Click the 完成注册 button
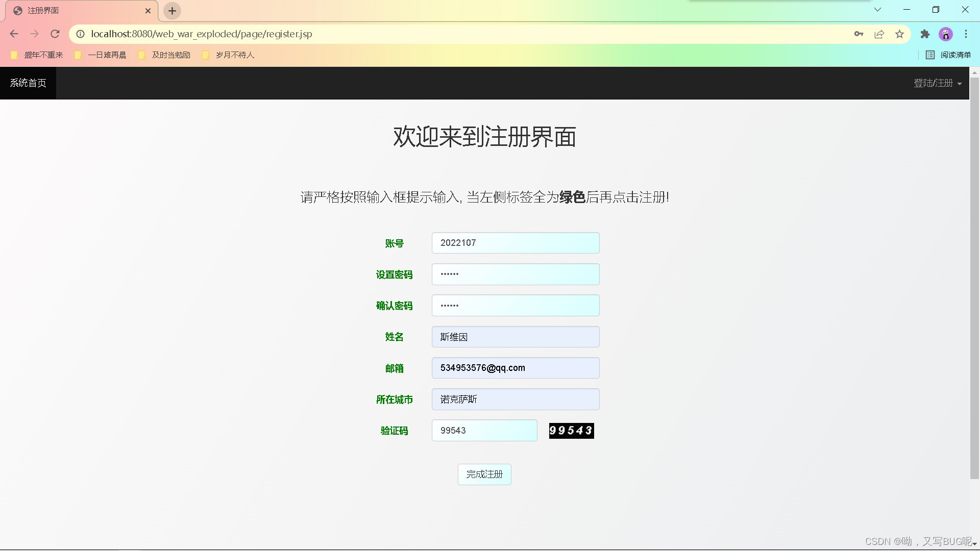The image size is (980, 551). point(484,474)
